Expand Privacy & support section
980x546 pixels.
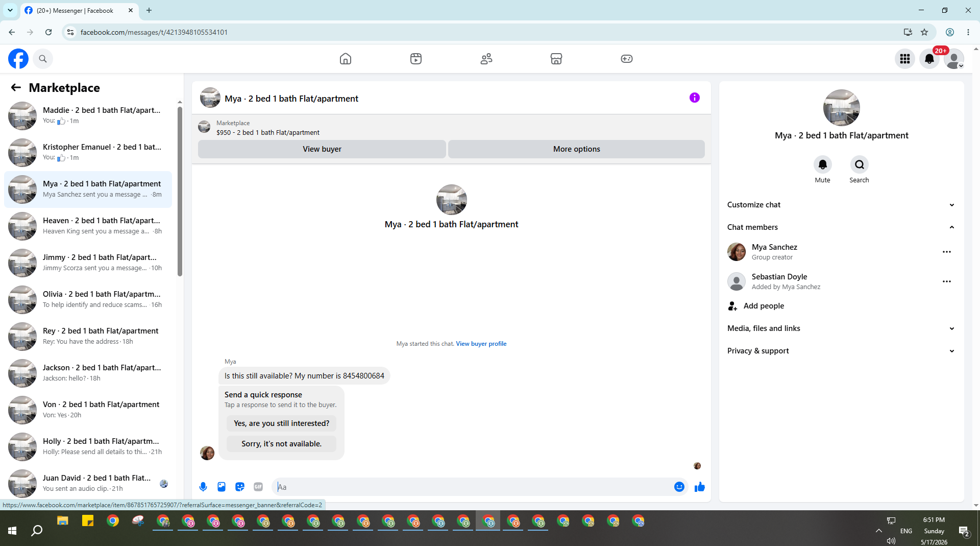pos(841,351)
